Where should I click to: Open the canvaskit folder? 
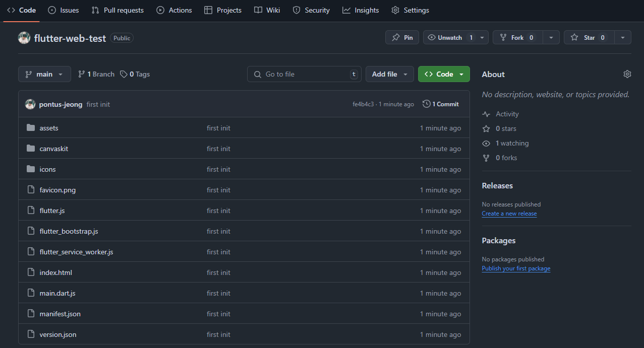pyautogui.click(x=54, y=149)
